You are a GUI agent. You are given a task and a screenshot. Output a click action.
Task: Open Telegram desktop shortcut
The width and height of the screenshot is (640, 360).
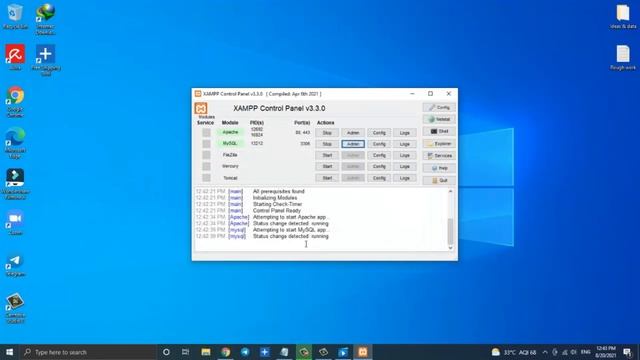[x=15, y=264]
